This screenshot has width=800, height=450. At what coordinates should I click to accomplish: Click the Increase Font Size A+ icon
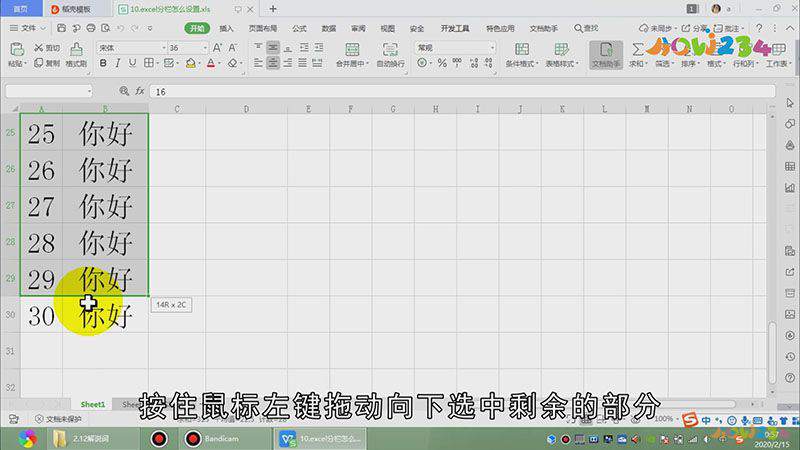point(217,47)
